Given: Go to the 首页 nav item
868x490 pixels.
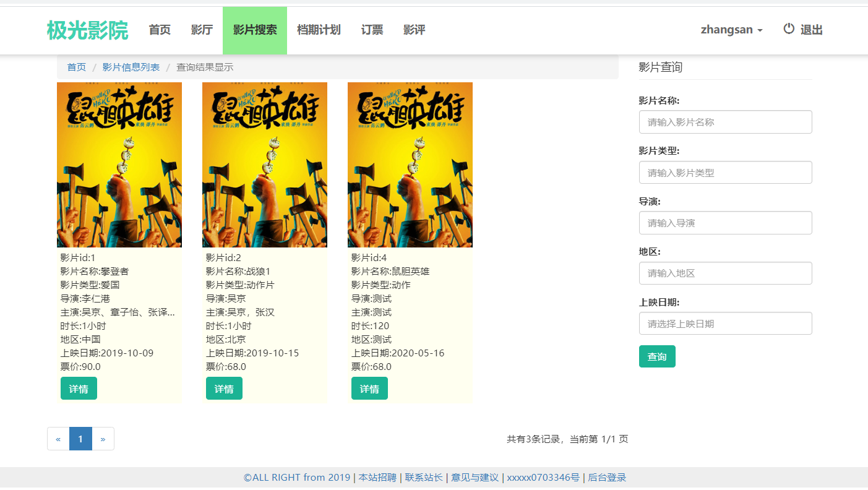Looking at the screenshot, I should click(160, 30).
